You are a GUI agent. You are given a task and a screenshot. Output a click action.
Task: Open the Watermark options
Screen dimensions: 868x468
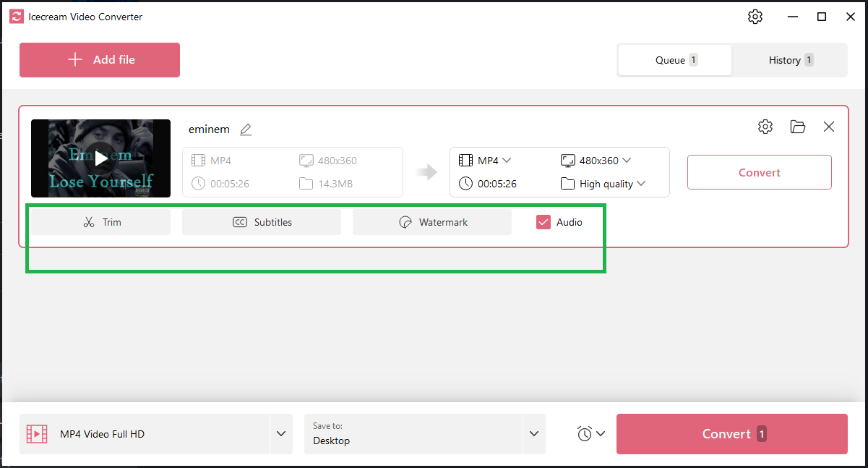(432, 222)
